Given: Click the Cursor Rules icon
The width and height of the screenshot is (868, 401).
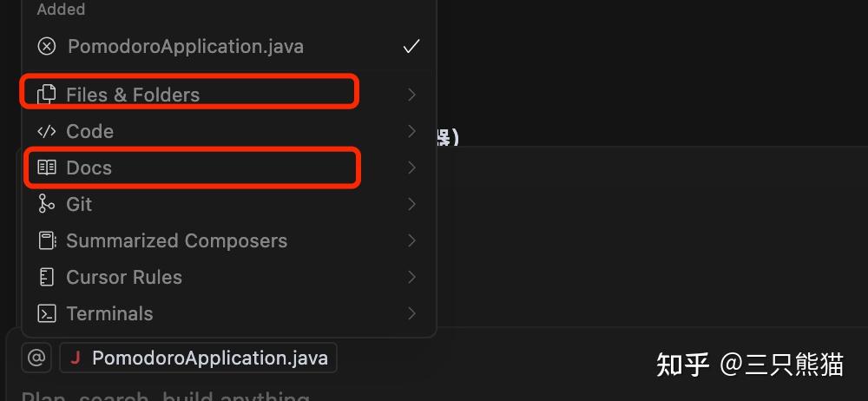Looking at the screenshot, I should click(47, 277).
